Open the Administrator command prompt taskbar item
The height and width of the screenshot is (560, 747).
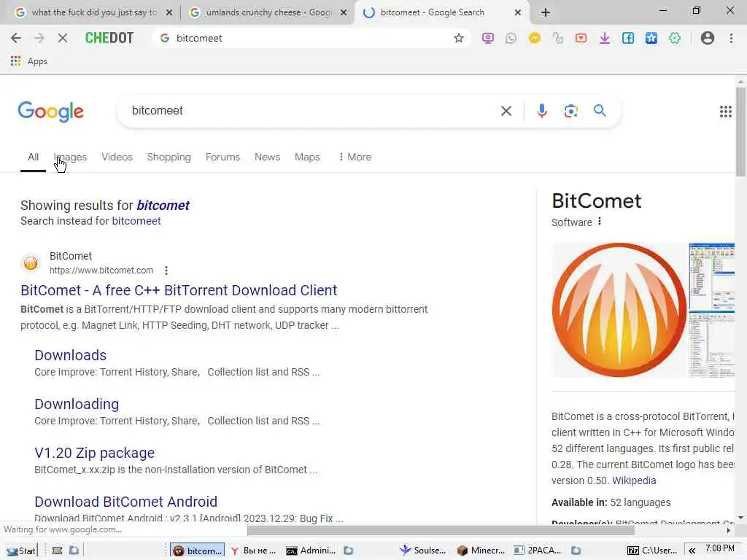pyautogui.click(x=311, y=551)
